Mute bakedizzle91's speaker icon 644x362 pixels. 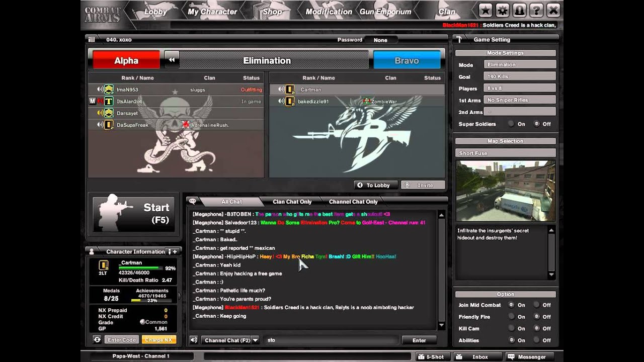coord(281,101)
